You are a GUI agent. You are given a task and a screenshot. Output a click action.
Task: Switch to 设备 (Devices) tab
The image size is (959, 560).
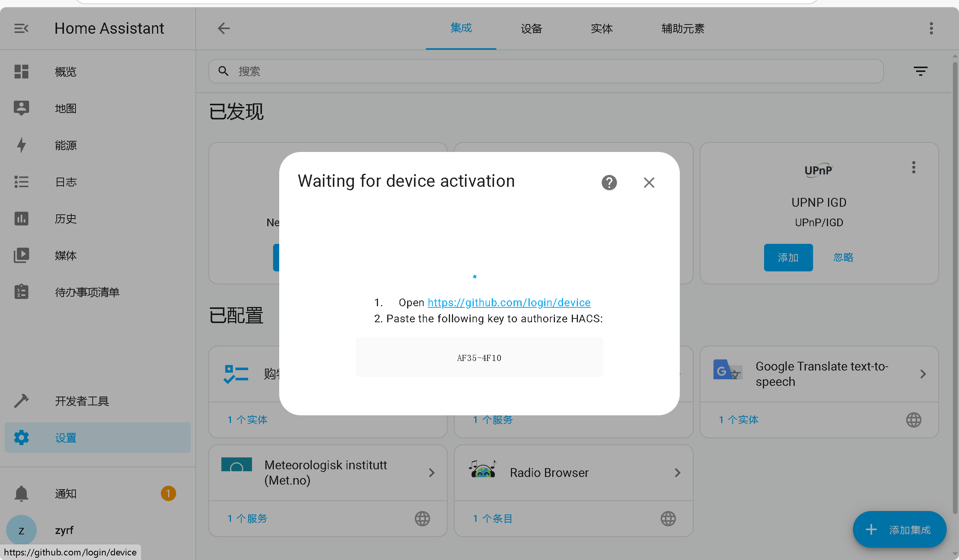pyautogui.click(x=531, y=28)
